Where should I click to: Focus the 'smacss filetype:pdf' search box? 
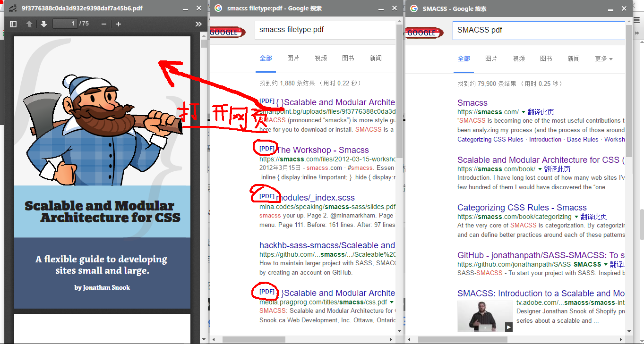click(x=326, y=30)
